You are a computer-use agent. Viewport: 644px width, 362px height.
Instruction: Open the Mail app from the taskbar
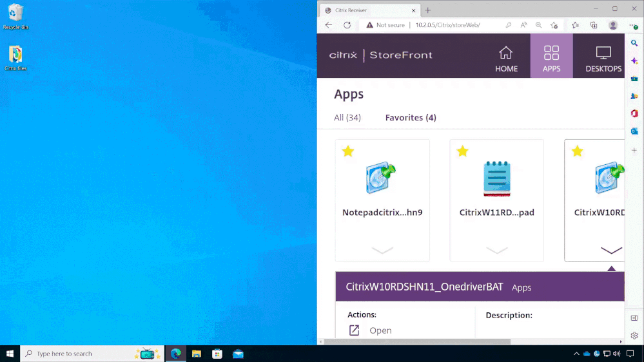coord(239,354)
